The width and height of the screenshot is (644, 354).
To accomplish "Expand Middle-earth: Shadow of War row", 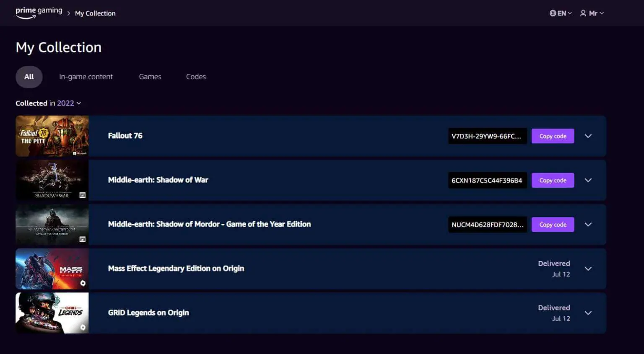I will (588, 180).
